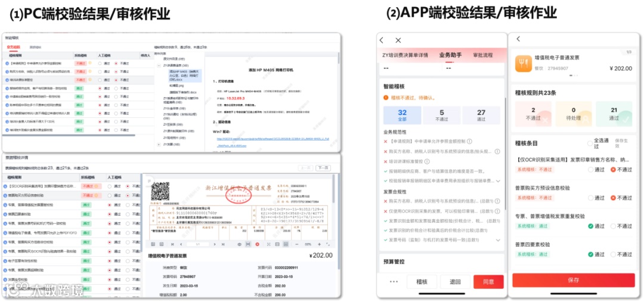The image size is (644, 302).
Task: Tap the orange fork-and-knife 餐饮 invoice icon
Action: (524, 64)
